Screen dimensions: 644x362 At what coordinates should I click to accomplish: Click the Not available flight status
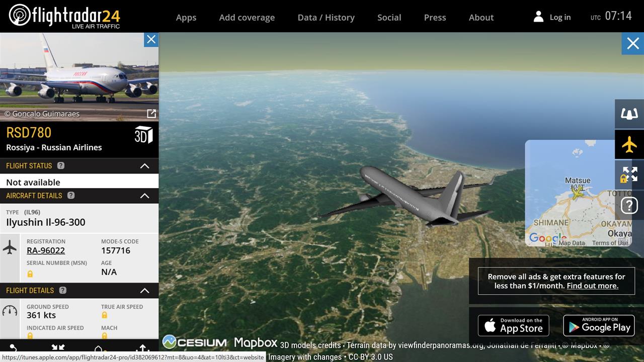[33, 182]
